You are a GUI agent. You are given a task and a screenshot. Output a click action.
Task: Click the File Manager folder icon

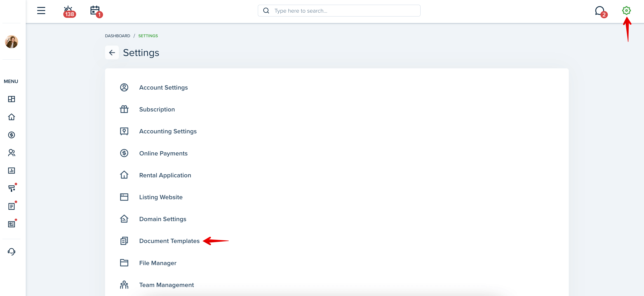pyautogui.click(x=124, y=263)
